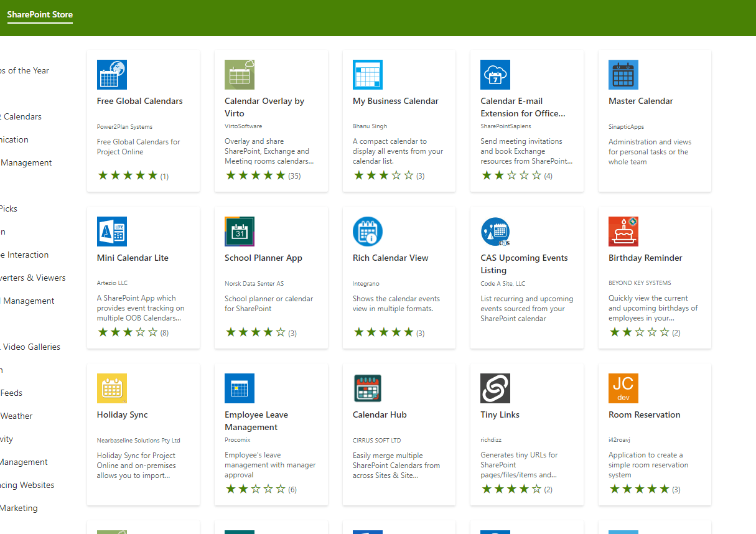Open the Master Calendar title link
The image size is (756, 534).
(x=641, y=101)
